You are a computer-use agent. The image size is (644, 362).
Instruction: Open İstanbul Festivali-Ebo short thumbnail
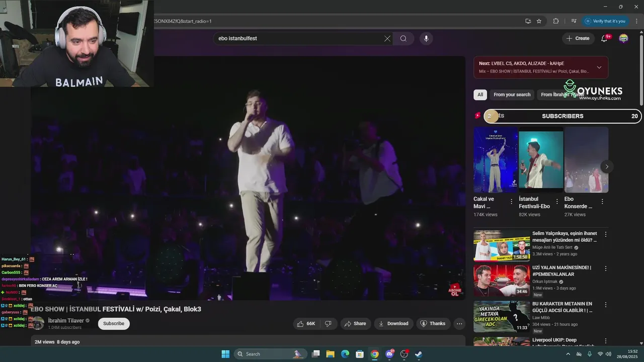541,160
